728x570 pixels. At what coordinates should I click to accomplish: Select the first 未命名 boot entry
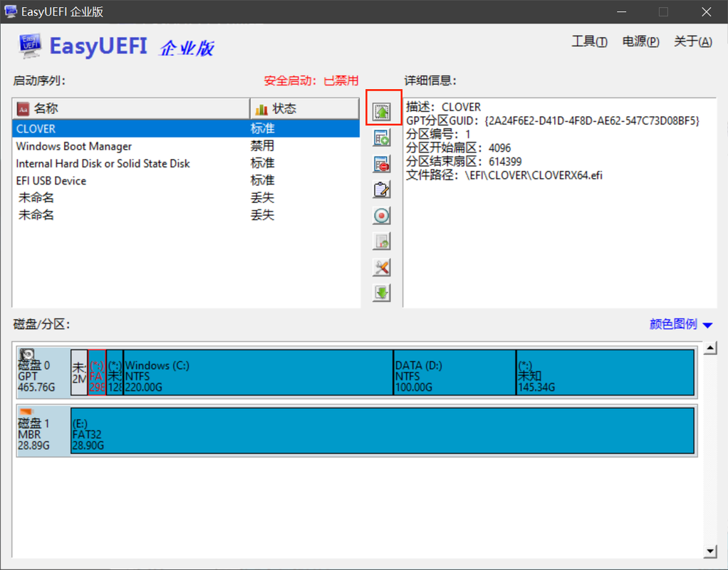(x=186, y=197)
